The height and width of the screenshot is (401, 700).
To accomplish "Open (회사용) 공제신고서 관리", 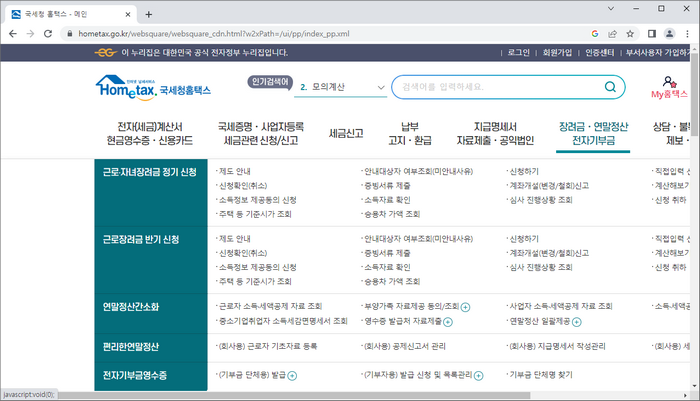I will tap(404, 347).
